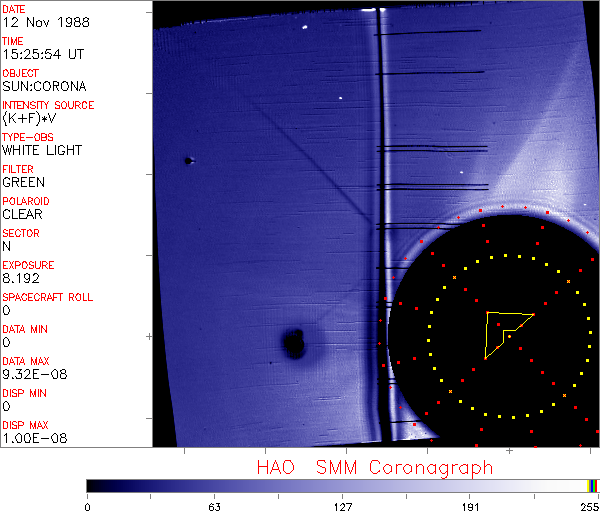Click the large dark blemish in corona image

coord(294,343)
